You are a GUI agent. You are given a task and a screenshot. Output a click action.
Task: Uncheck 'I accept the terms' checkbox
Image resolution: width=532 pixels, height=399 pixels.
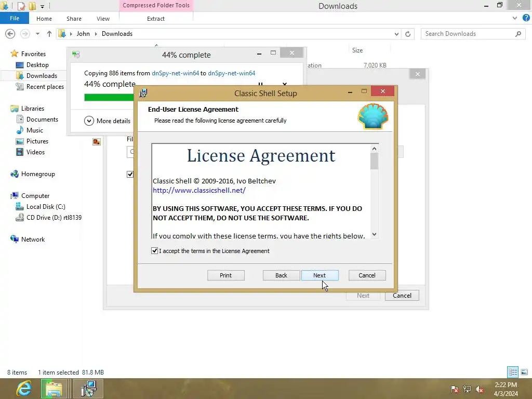click(154, 251)
